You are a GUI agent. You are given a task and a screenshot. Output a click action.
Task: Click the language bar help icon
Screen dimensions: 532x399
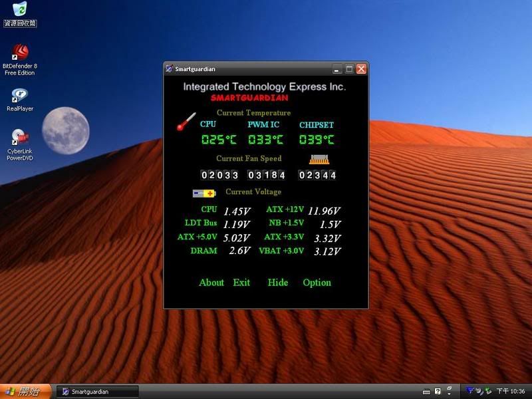tap(438, 392)
